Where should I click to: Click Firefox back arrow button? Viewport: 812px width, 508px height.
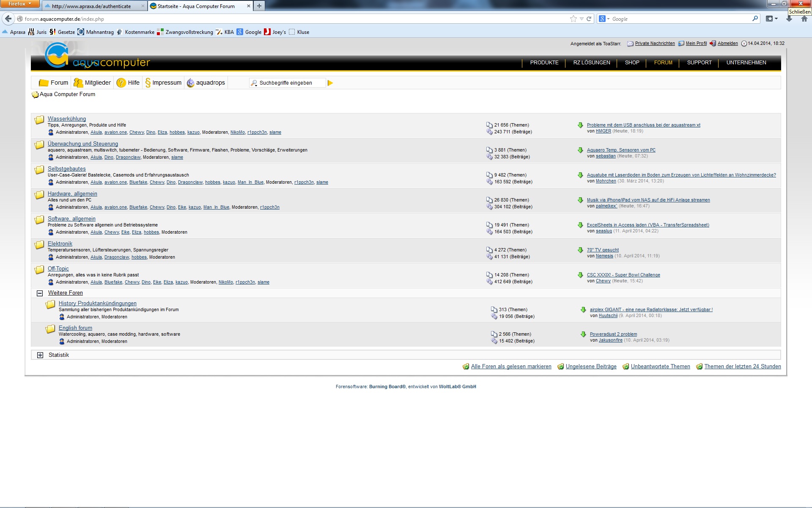pos(8,19)
